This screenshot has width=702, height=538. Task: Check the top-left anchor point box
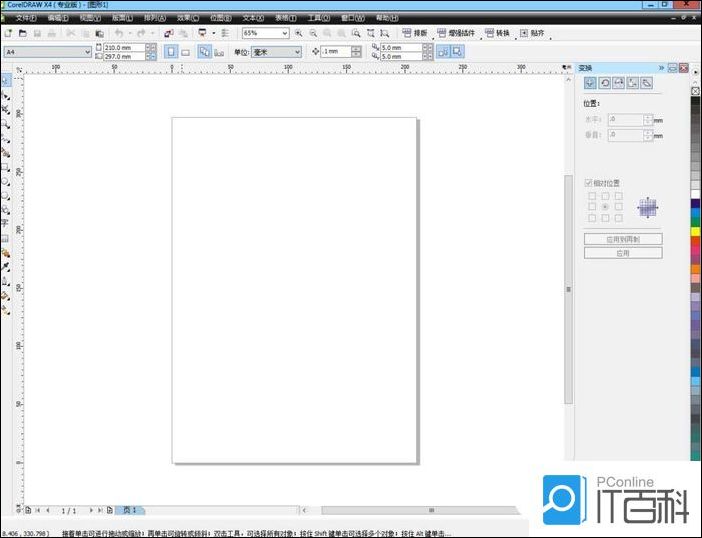592,196
